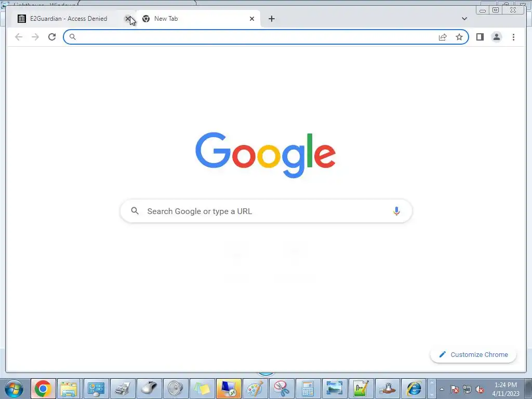Open the mouse settings taskbar icon
Image resolution: width=532 pixels, height=399 pixels.
(x=149, y=389)
